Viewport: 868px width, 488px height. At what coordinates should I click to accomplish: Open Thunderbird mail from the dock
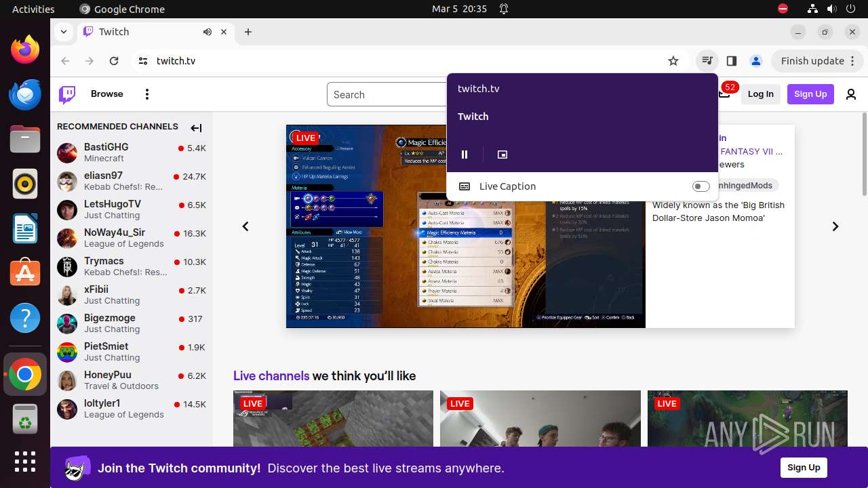pos(25,94)
